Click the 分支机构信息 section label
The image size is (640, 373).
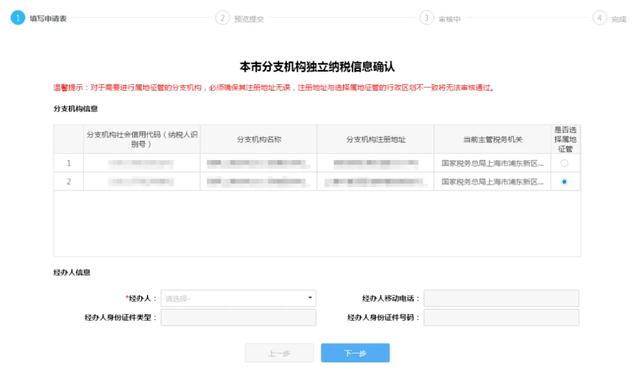tap(76, 109)
